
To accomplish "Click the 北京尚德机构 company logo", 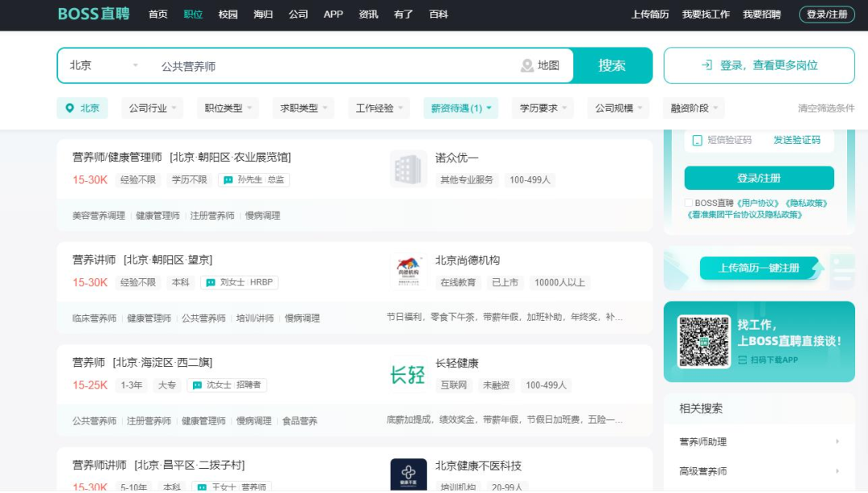I will coord(408,272).
